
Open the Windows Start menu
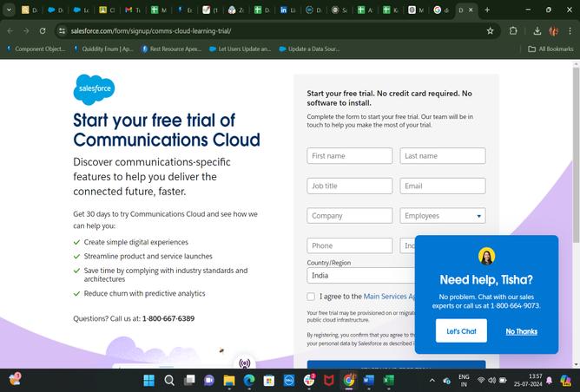(x=148, y=380)
